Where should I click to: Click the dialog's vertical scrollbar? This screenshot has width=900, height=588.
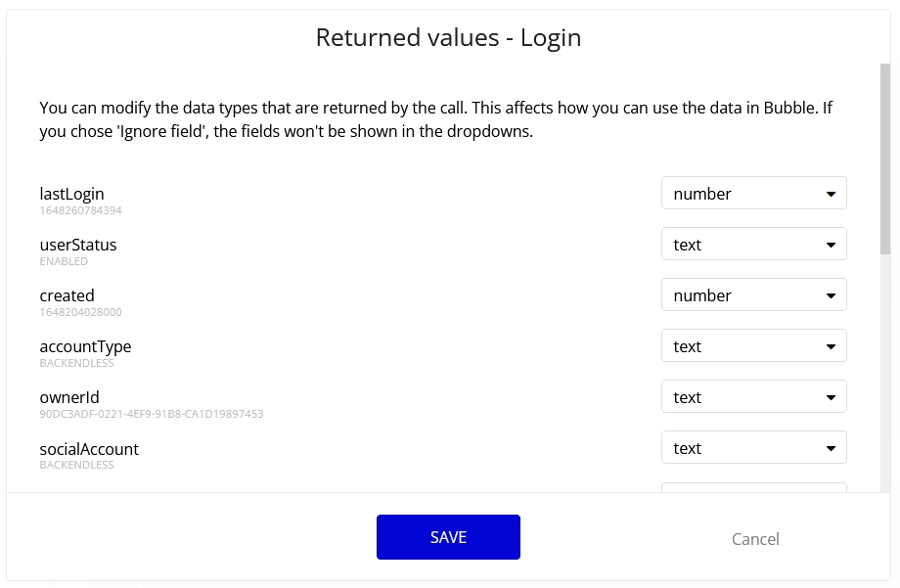click(885, 157)
